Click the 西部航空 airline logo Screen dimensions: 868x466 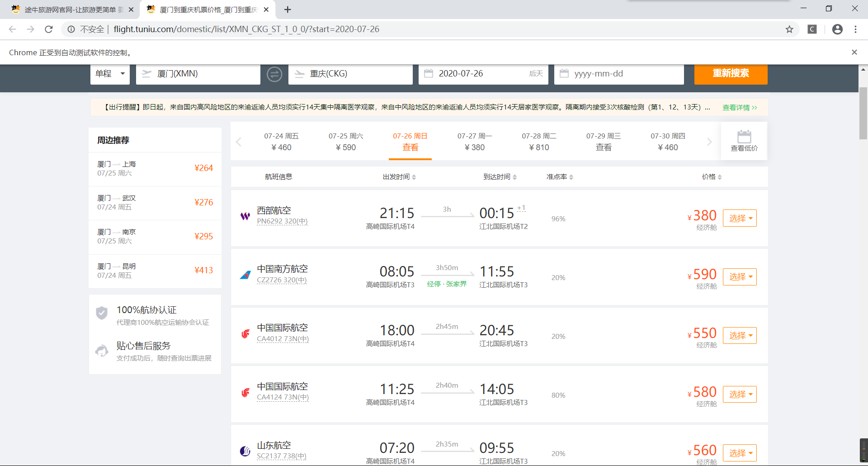click(x=245, y=216)
